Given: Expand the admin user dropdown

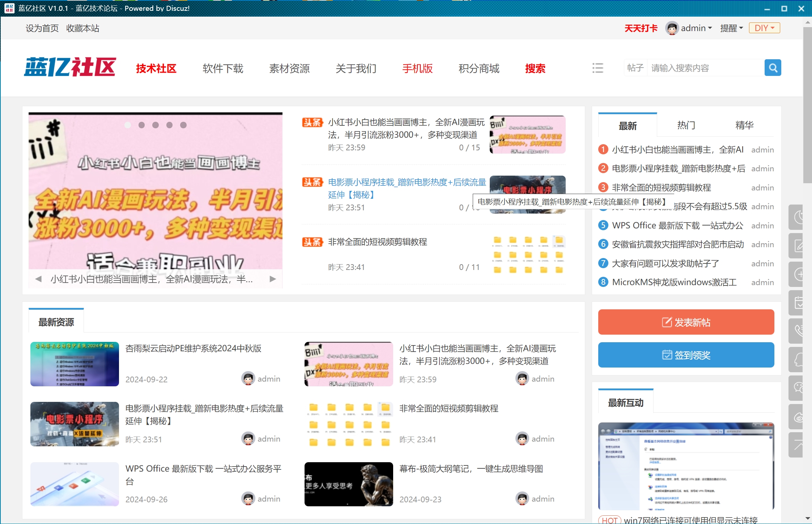Looking at the screenshot, I should 696,28.
